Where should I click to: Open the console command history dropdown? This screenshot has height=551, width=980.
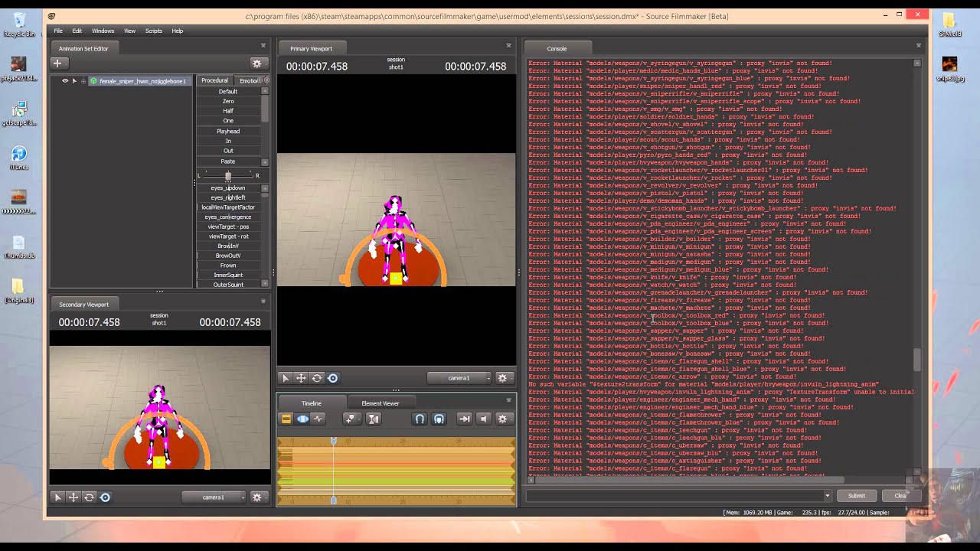[x=827, y=496]
